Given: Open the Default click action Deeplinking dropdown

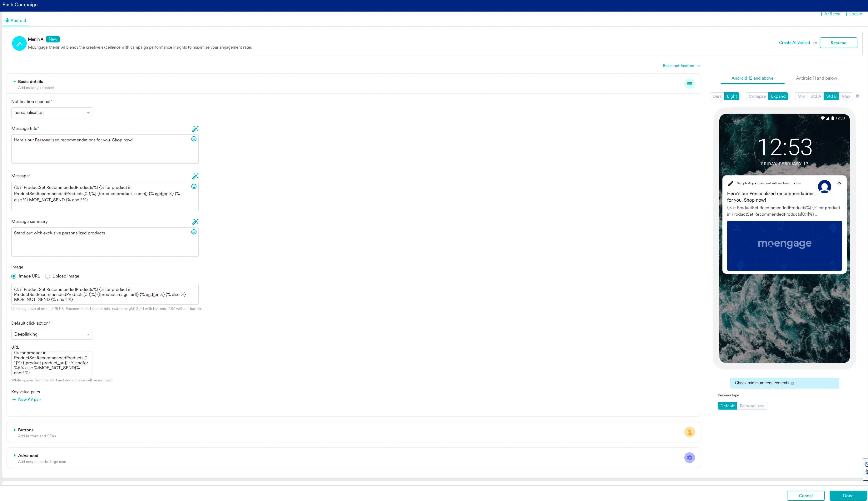Looking at the screenshot, I should pos(52,334).
